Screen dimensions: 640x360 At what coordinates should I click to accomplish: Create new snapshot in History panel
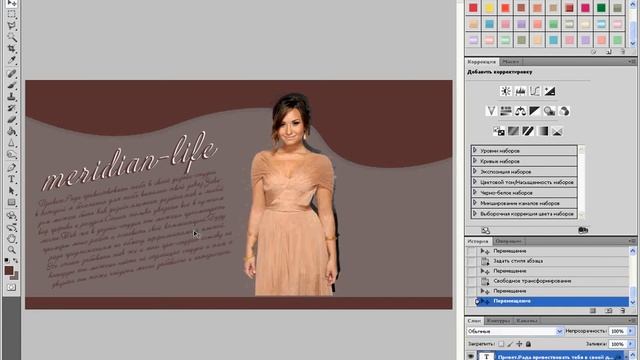click(x=608, y=311)
